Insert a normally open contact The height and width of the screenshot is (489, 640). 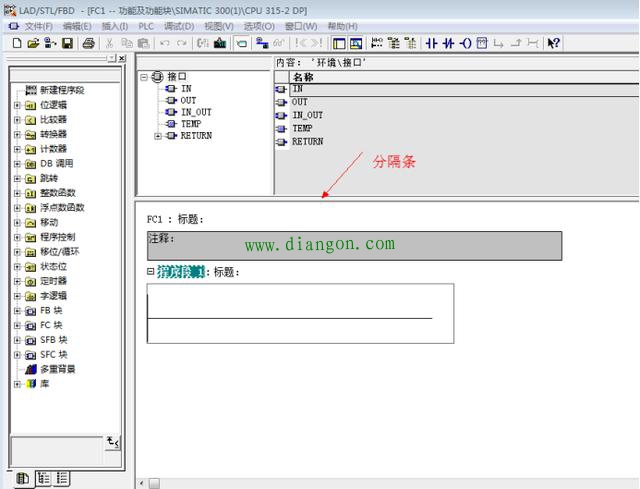432,43
